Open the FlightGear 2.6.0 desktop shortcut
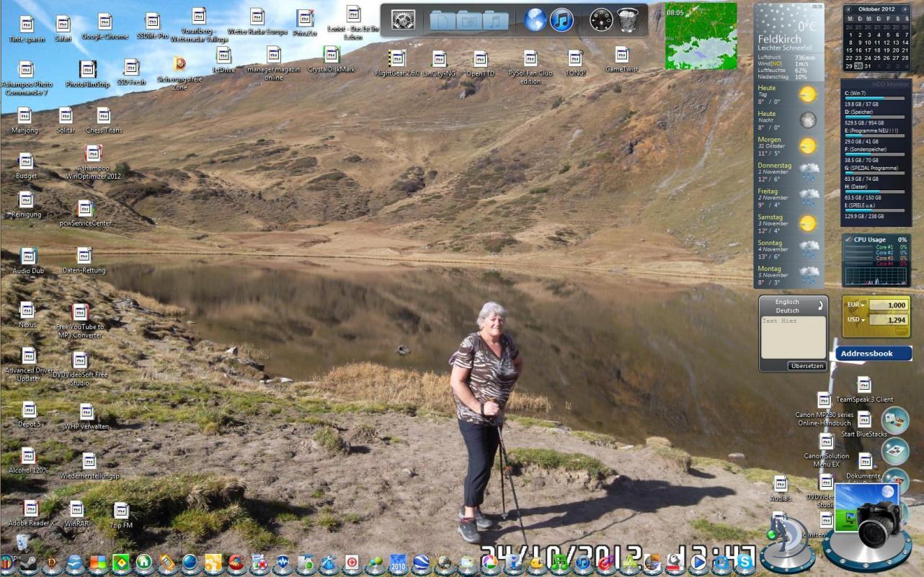The height and width of the screenshot is (577, 924). (x=397, y=63)
